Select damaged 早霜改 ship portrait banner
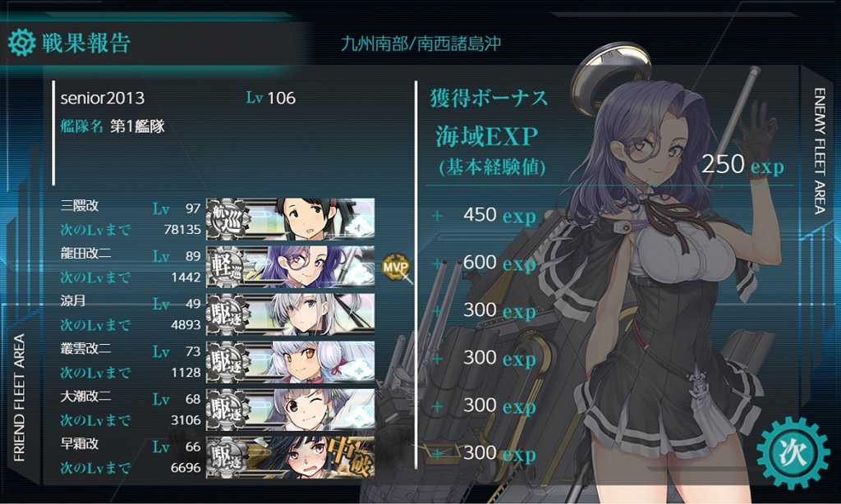Image resolution: width=841 pixels, height=504 pixels. 291,457
